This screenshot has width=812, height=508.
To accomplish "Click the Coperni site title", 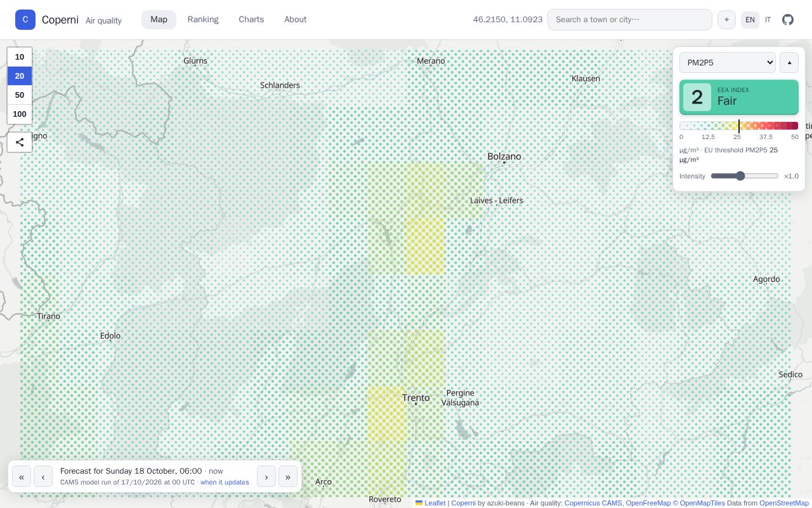I will [60, 20].
